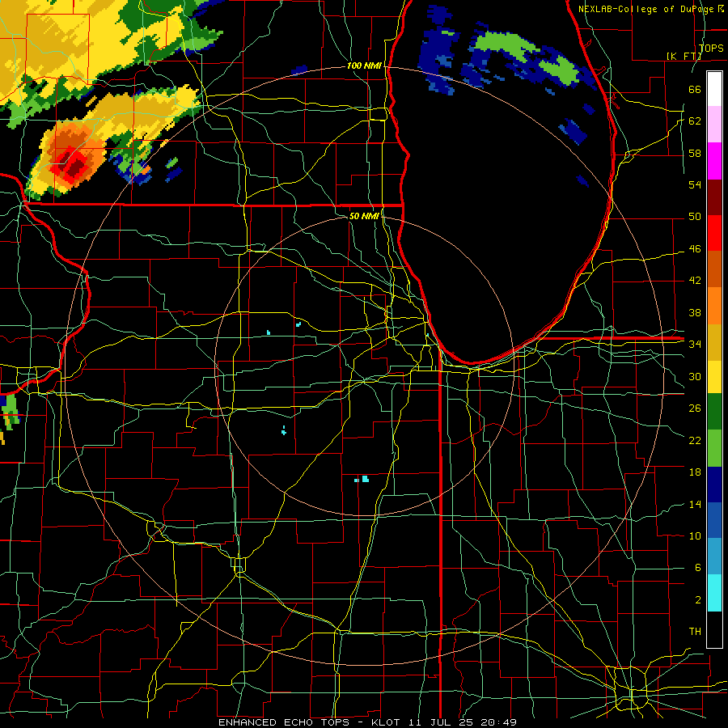Click the ENHANCED ECHO TOPS KLOT caption

click(x=367, y=722)
